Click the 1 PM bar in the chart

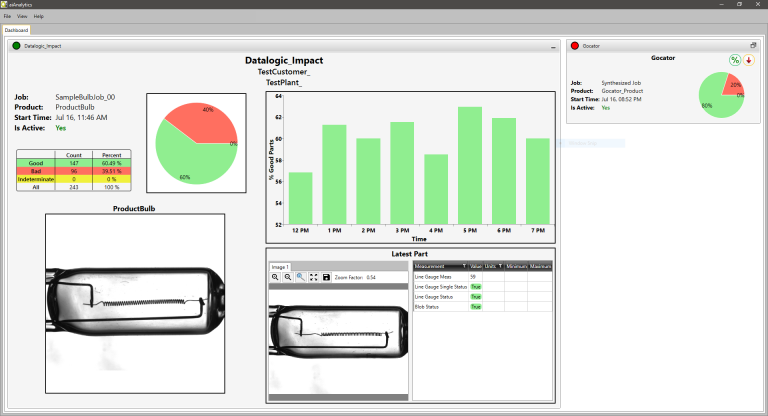(334, 175)
